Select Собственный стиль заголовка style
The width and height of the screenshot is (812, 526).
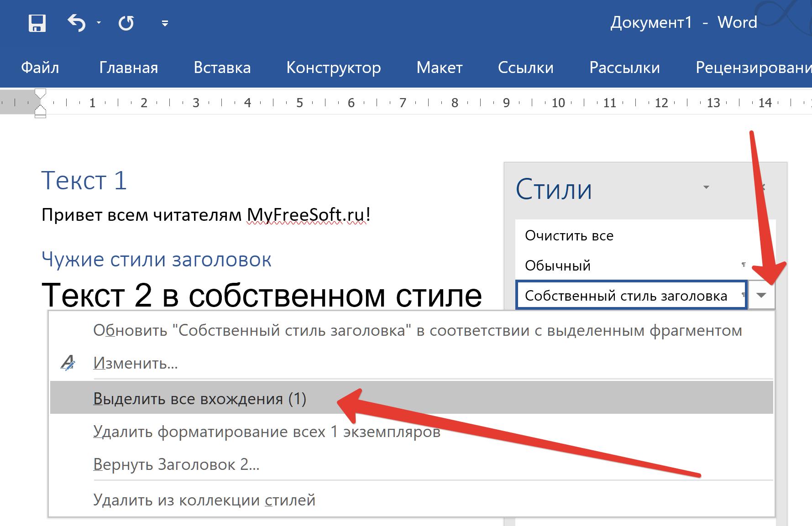point(631,296)
